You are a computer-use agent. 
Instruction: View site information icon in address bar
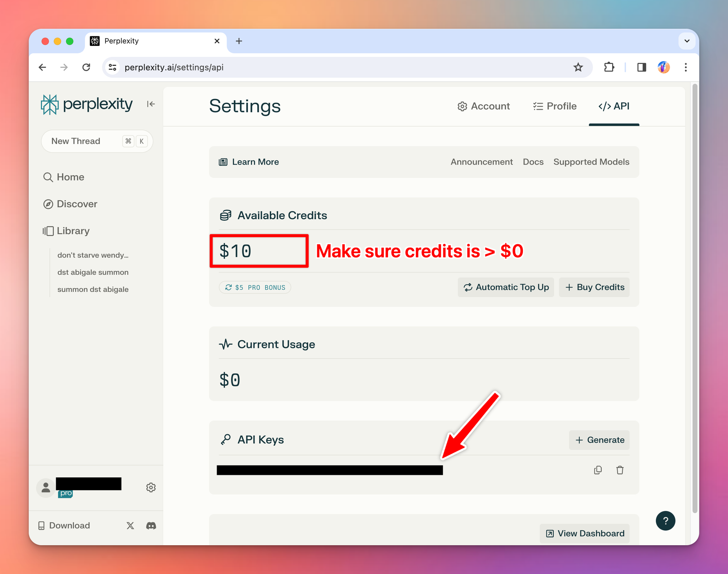click(113, 67)
